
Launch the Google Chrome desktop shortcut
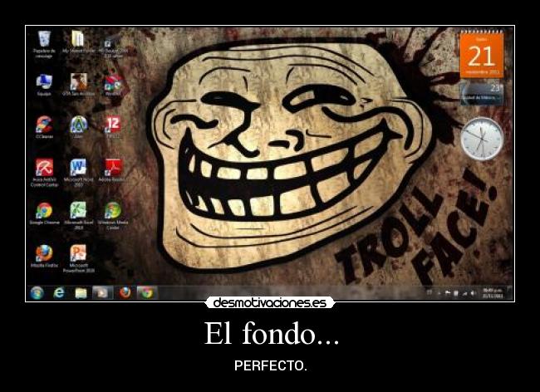[x=44, y=213]
